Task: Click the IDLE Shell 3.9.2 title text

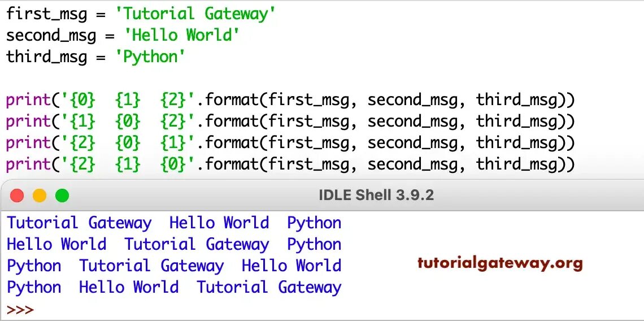Action: (376, 195)
